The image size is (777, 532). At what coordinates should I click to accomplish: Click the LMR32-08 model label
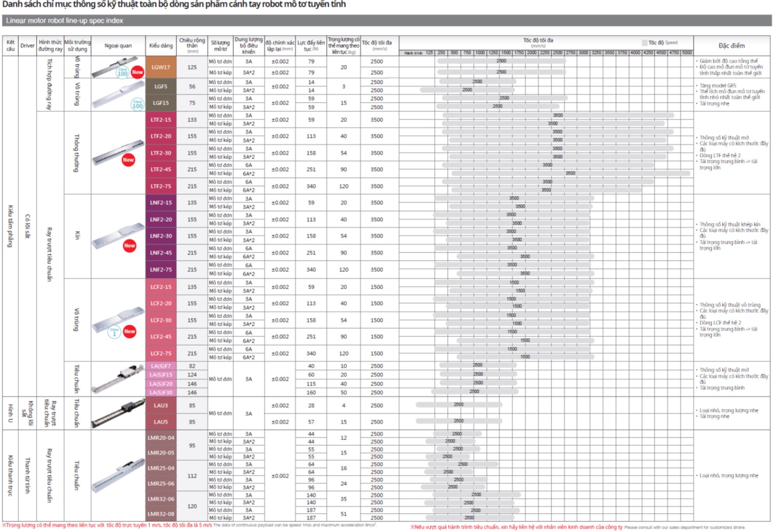pyautogui.click(x=161, y=514)
